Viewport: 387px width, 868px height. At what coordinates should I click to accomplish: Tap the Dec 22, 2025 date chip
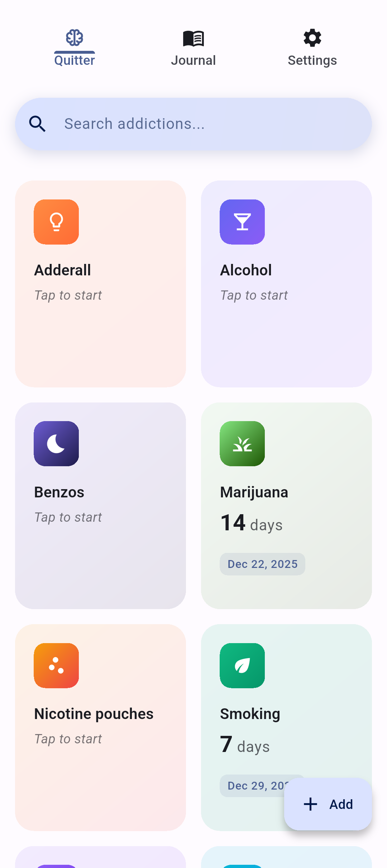(262, 564)
